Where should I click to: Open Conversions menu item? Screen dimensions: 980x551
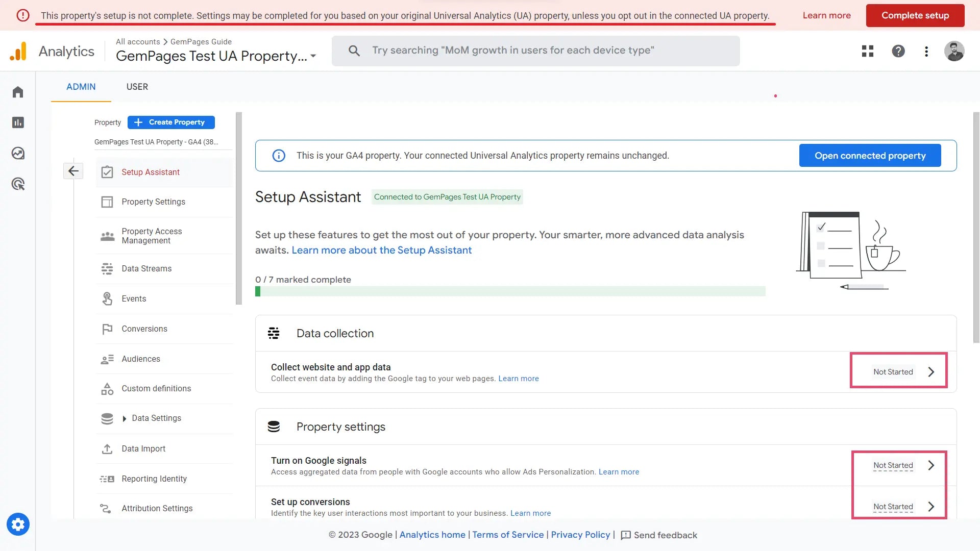[x=164, y=329]
